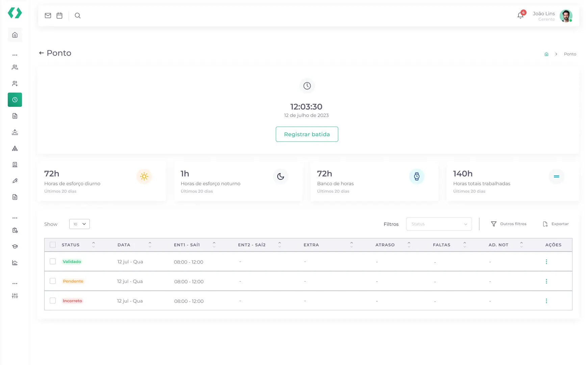Click the watch icon on Banco de horas
The width and height of the screenshot is (588, 365).
tap(417, 176)
